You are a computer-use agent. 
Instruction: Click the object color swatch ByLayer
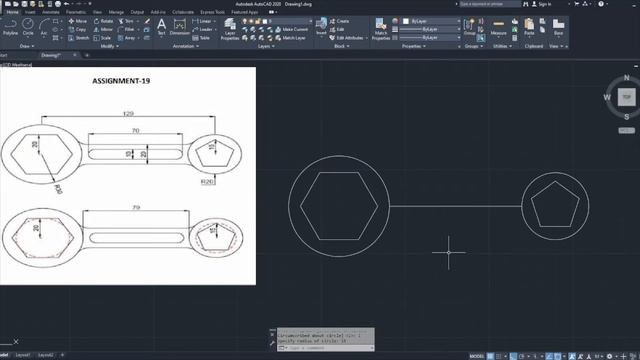[x=406, y=21]
